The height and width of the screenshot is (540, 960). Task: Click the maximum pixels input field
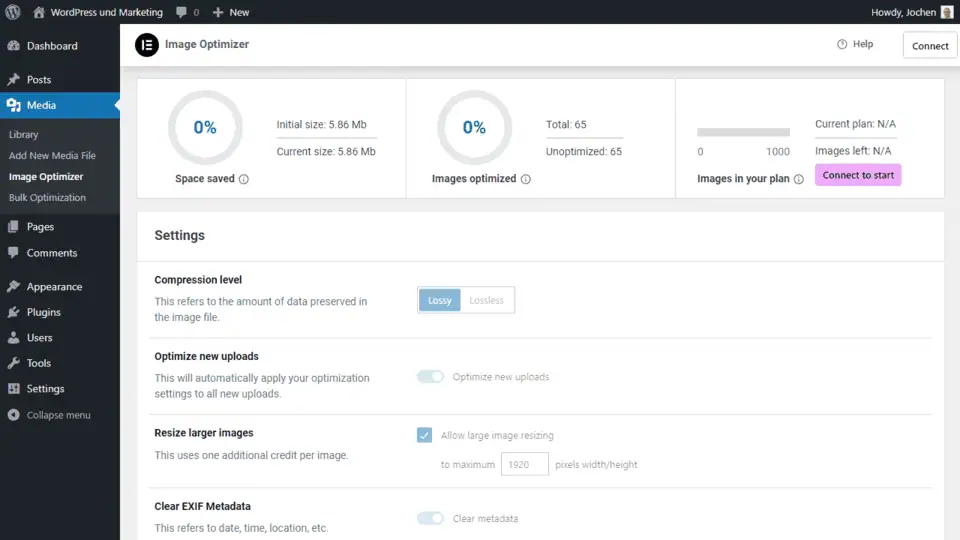point(525,464)
